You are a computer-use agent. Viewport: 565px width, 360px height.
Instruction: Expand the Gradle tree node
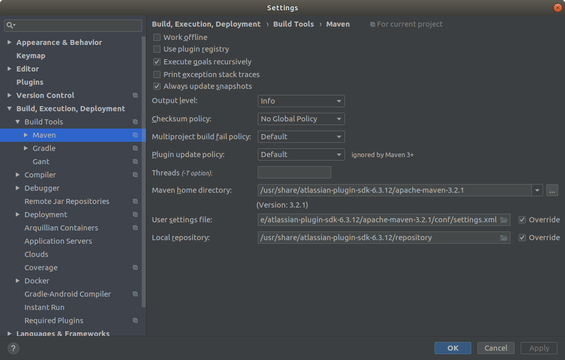[x=26, y=148]
